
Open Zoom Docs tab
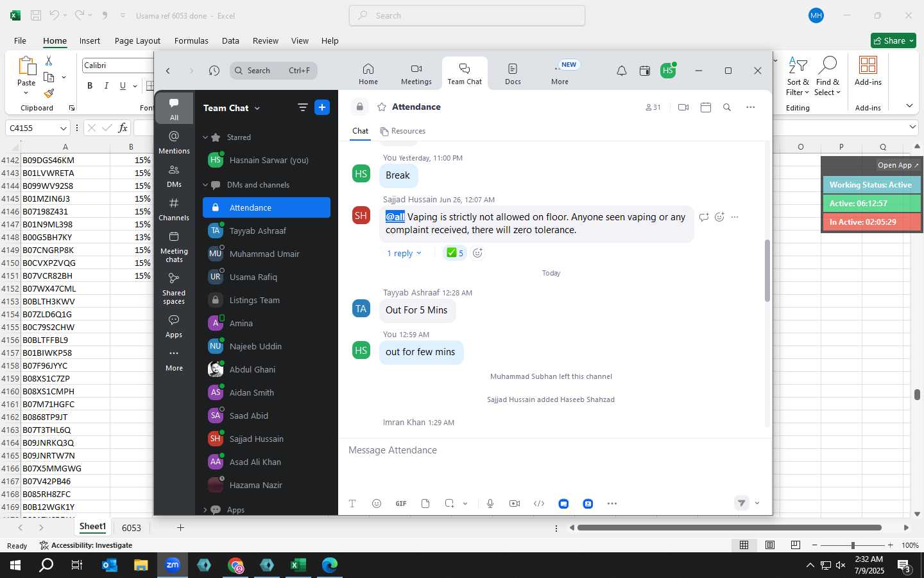pyautogui.click(x=513, y=74)
